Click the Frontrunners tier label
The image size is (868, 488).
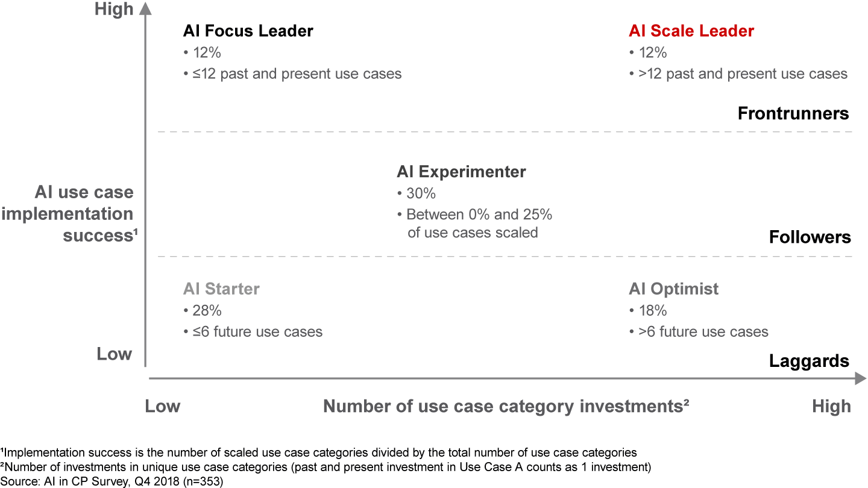click(793, 113)
